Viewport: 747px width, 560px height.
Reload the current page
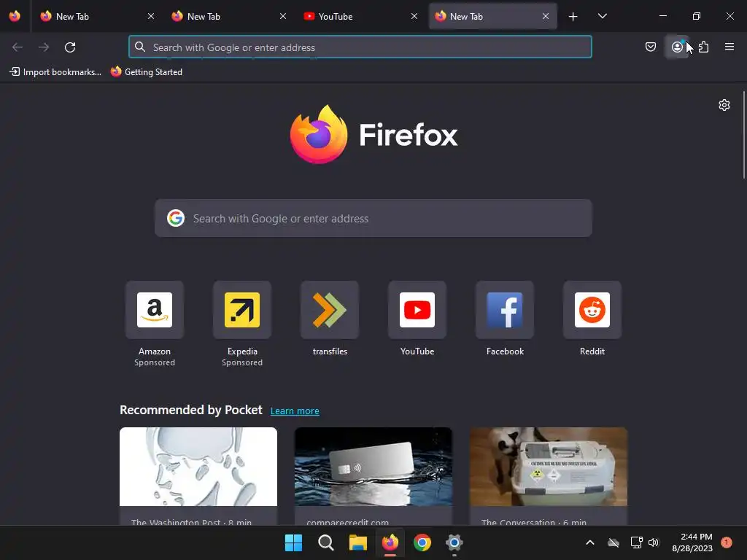(70, 47)
